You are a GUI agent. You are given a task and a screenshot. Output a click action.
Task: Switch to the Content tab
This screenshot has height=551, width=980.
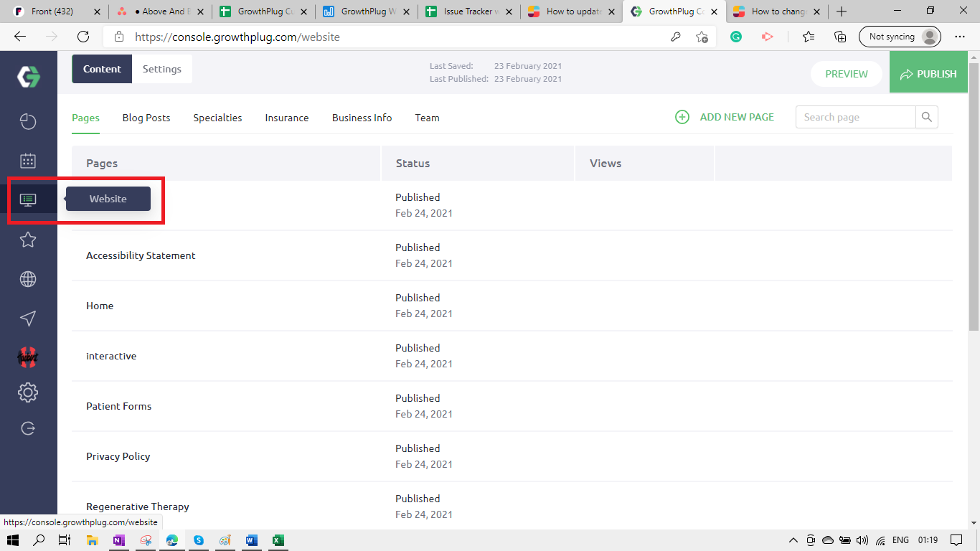click(102, 69)
